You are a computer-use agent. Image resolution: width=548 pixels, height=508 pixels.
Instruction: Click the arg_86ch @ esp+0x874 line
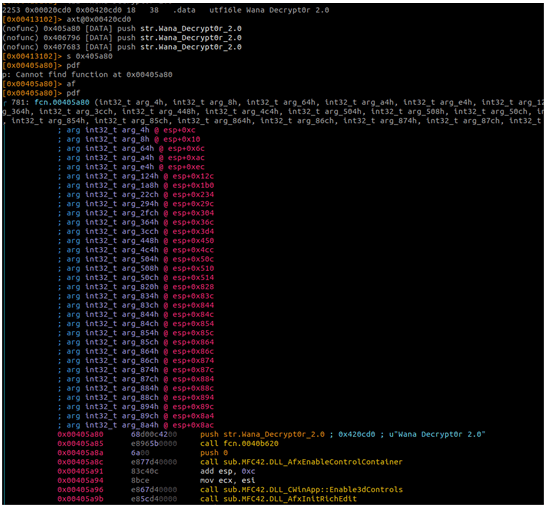coord(136,361)
